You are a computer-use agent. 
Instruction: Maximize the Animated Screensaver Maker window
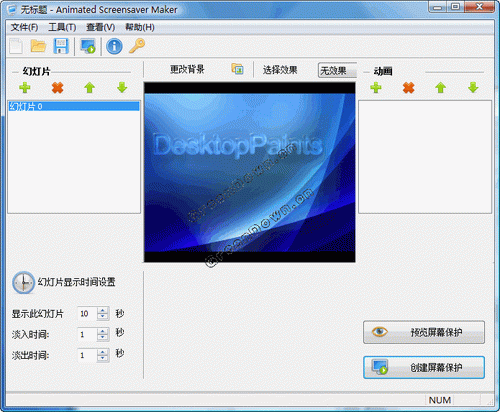coord(455,7)
